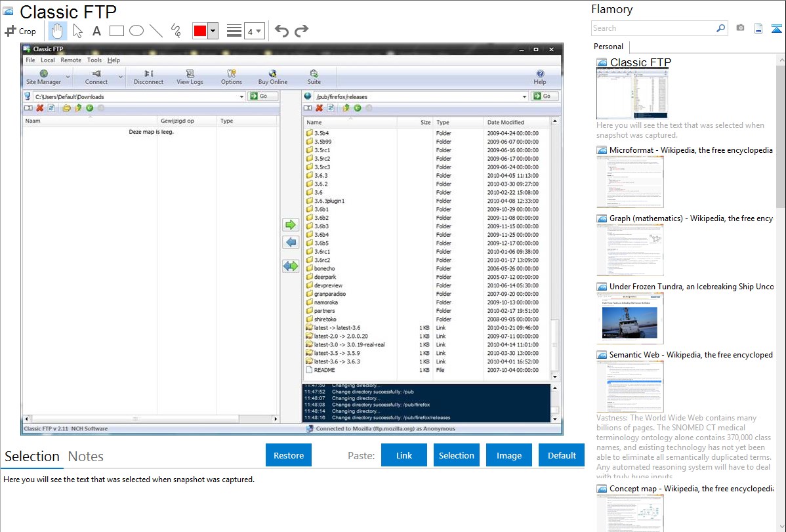Image resolution: width=786 pixels, height=532 pixels.
Task: Redo the last undone action
Action: point(301,31)
